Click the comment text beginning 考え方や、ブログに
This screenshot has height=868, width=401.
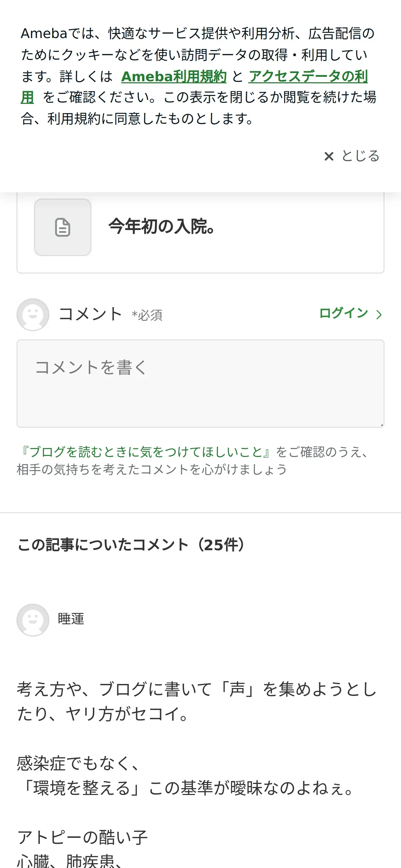click(x=197, y=701)
